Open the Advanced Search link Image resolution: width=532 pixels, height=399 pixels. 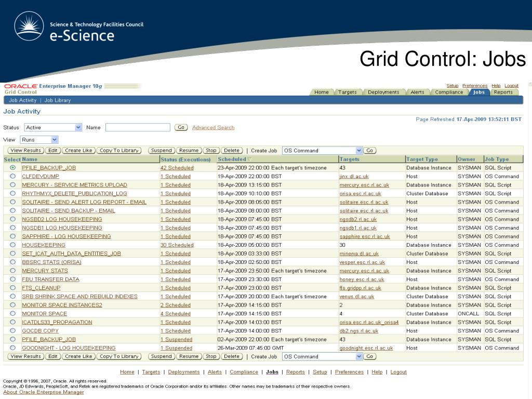[213, 128]
